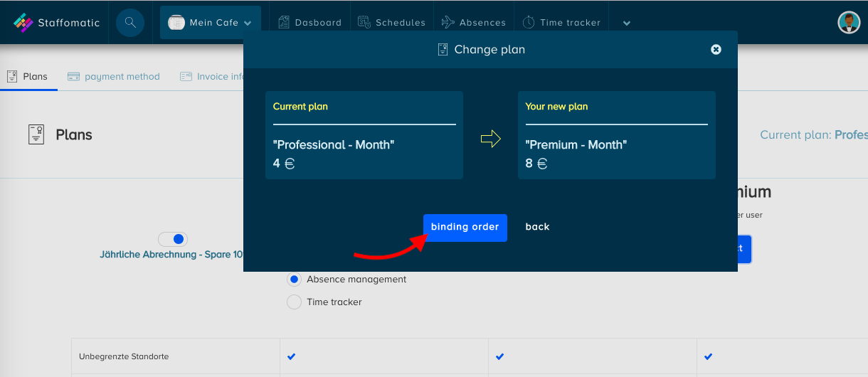This screenshot has width=868, height=377.
Task: Click the Your new plan card label
Action: [x=556, y=107]
